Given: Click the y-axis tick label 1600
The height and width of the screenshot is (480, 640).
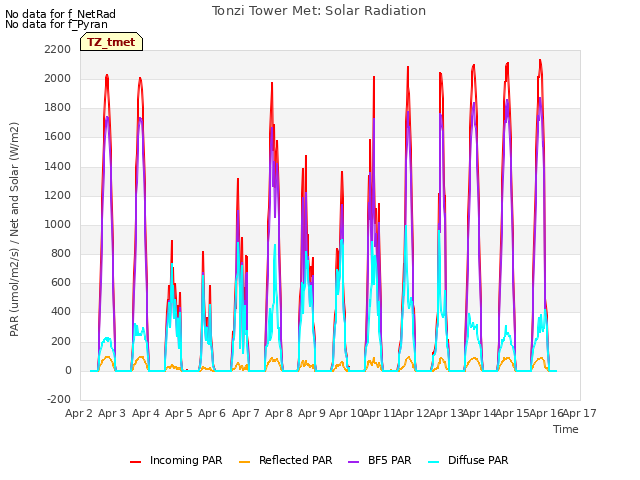Looking at the screenshot, I should click(x=58, y=137).
